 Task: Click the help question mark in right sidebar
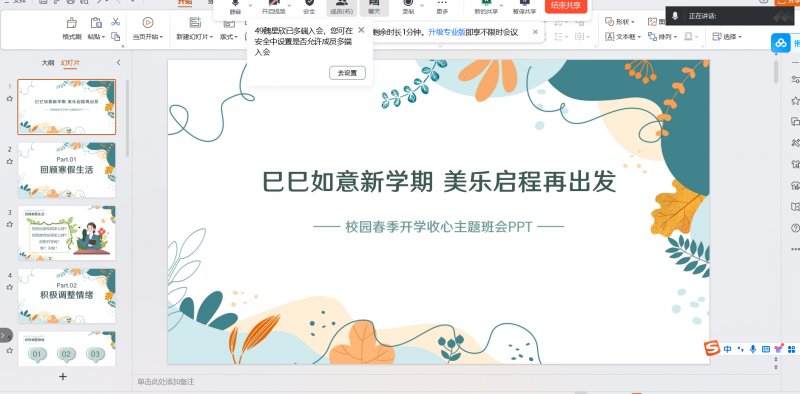point(795,228)
